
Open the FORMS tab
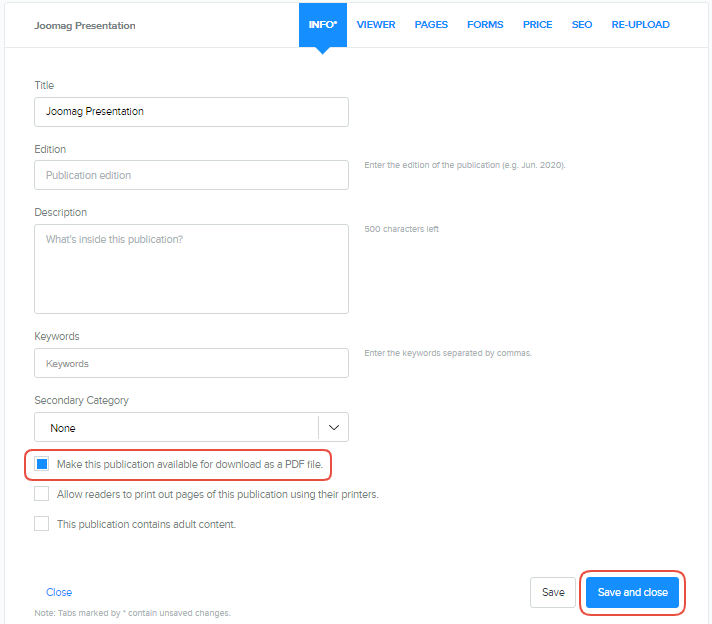tap(485, 25)
